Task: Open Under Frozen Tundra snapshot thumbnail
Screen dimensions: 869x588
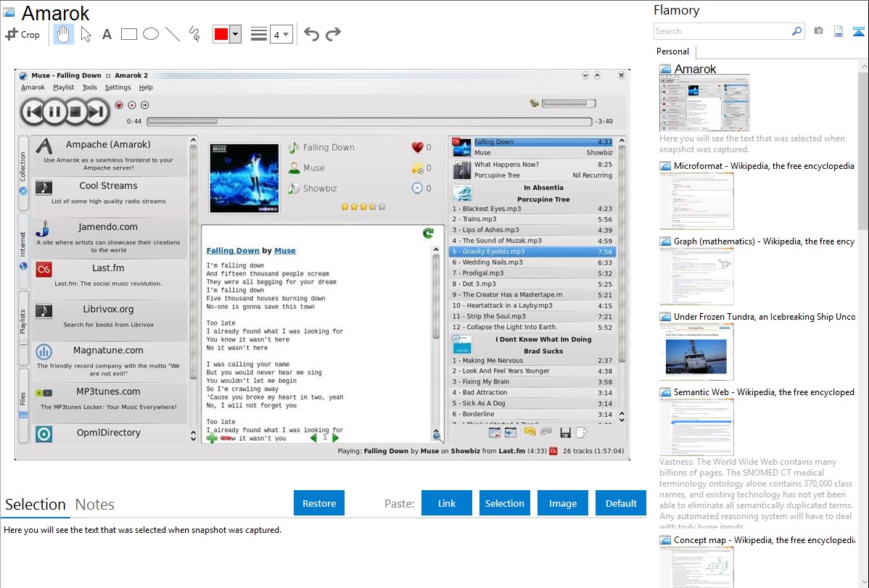Action: pyautogui.click(x=696, y=352)
